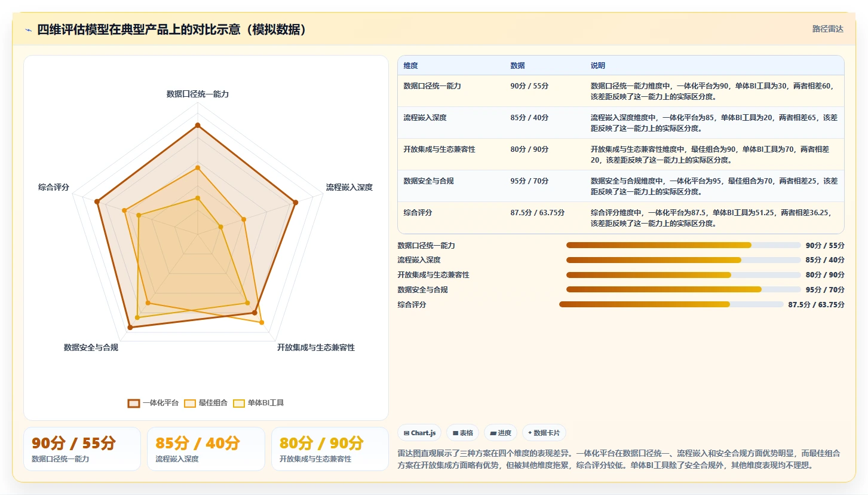Click the 说明 column header
The width and height of the screenshot is (868, 495).
point(598,66)
